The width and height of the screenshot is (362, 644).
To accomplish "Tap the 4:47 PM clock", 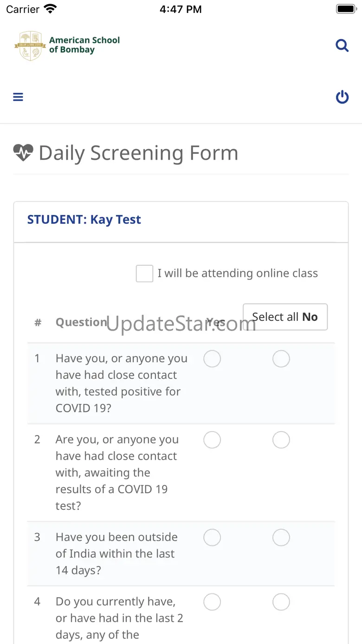I will click(x=181, y=9).
